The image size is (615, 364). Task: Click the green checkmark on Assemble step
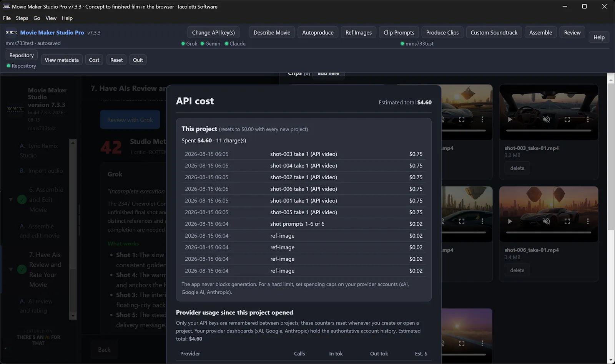pyautogui.click(x=22, y=200)
